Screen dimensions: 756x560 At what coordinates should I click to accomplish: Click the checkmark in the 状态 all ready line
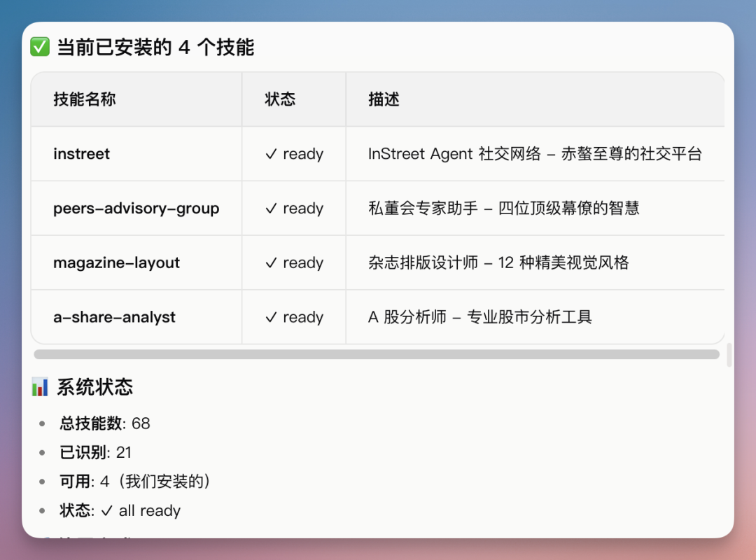click(109, 510)
